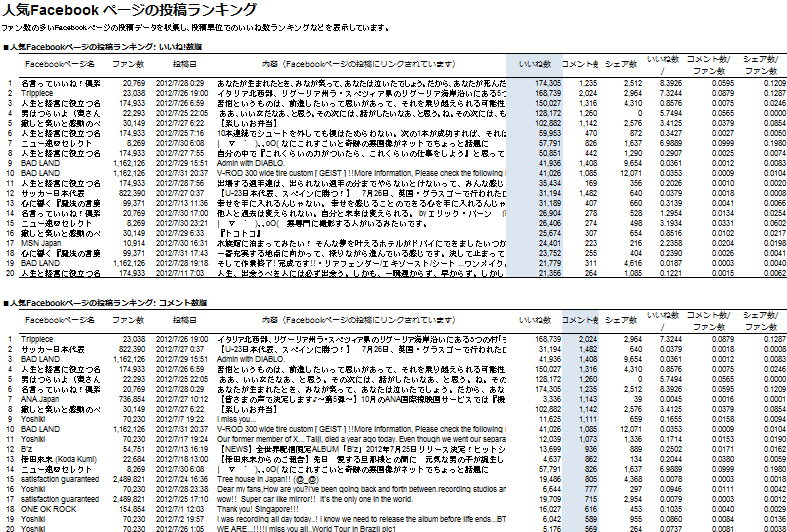Open V-ROD 300 wide tire post in いいね!数順 table
Viewport: 787px width, 532px height.
(x=361, y=173)
